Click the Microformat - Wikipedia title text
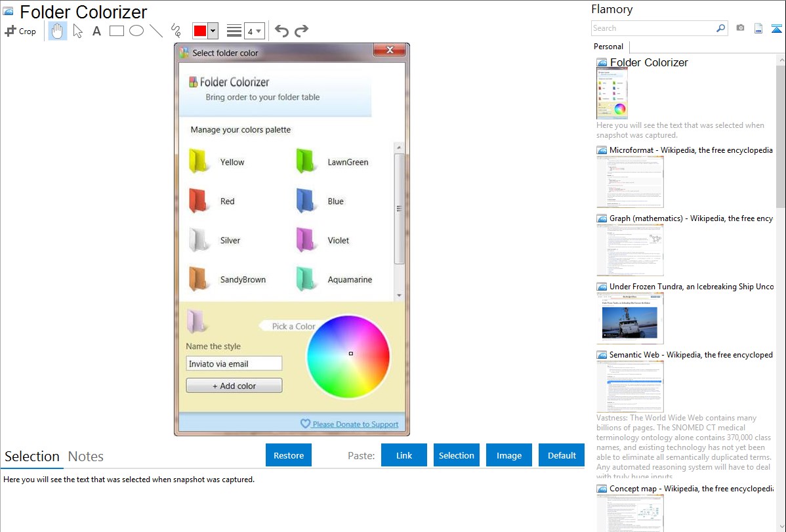 691,150
